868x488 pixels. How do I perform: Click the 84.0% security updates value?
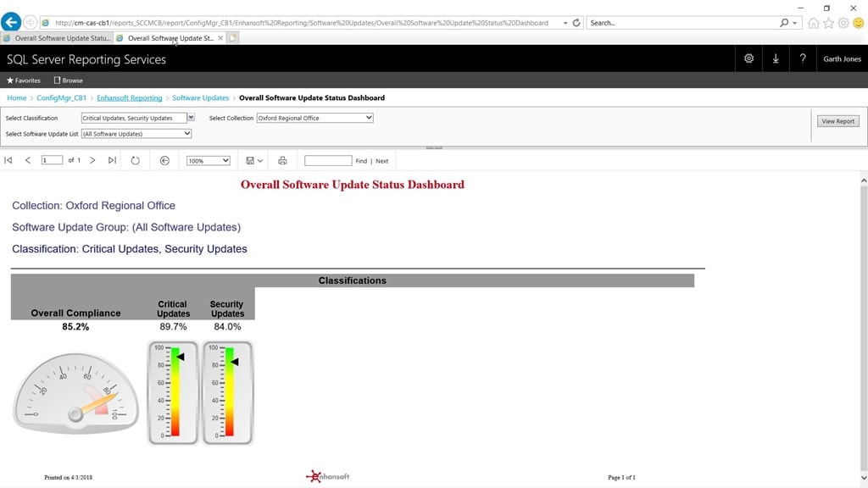point(227,327)
